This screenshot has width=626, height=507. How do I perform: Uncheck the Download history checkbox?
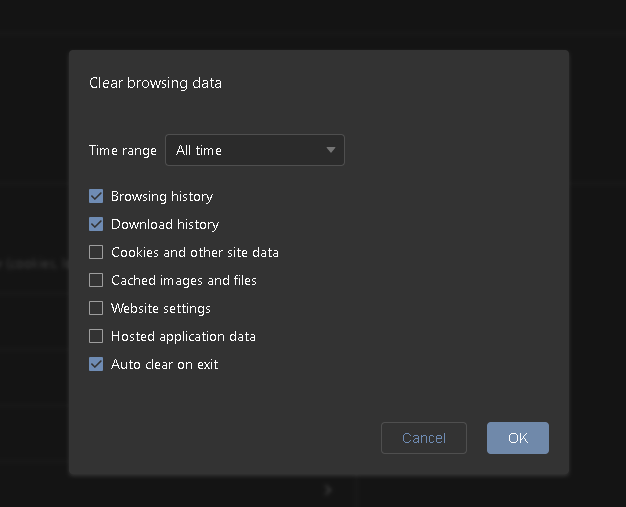(96, 224)
